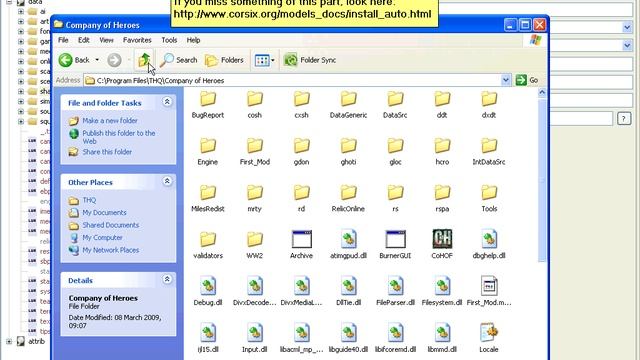
Task: Select the IntDataSrc folder
Action: [489, 152]
